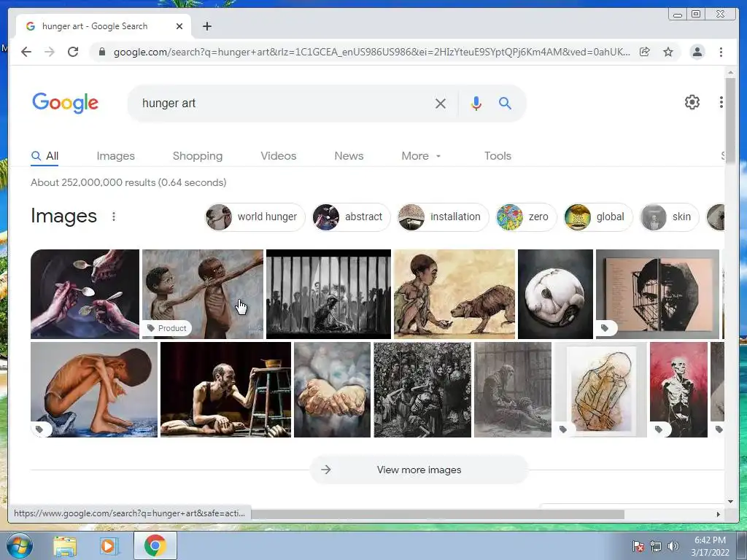Click the Product tag label
Viewport: 747px width, 560px height.
tap(167, 328)
